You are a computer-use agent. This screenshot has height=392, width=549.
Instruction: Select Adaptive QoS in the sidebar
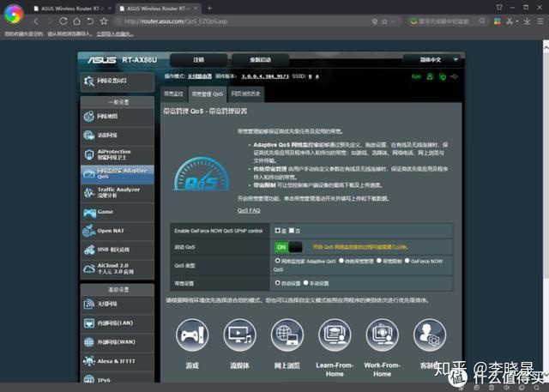coord(117,174)
